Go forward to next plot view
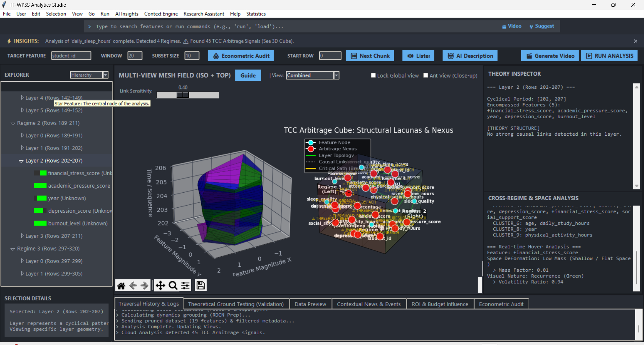Image resolution: width=644 pixels, height=345 pixels. pyautogui.click(x=145, y=285)
